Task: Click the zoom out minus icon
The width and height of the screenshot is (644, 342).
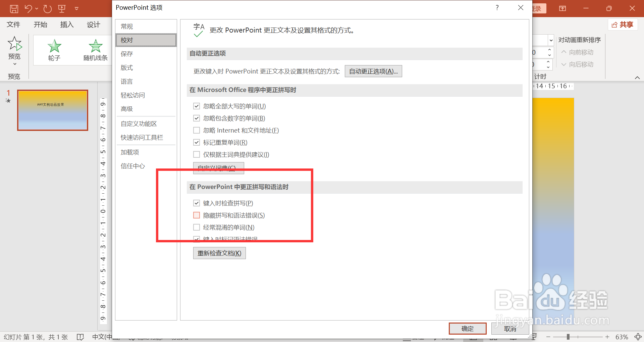Action: [548, 337]
